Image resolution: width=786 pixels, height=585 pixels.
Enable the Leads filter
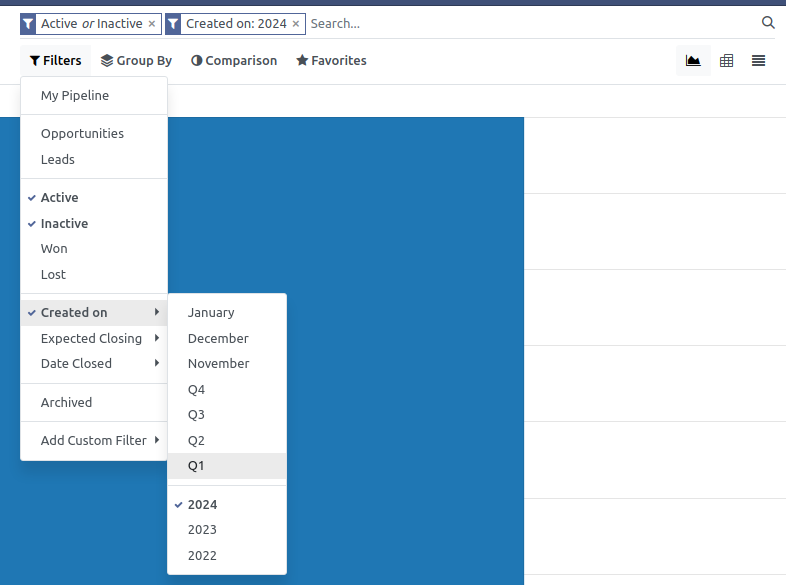(94, 159)
